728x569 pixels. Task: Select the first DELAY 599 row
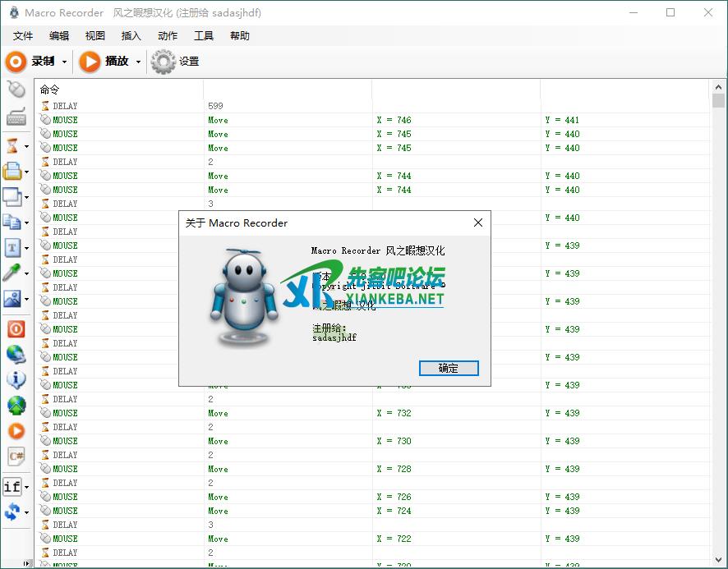(x=123, y=106)
